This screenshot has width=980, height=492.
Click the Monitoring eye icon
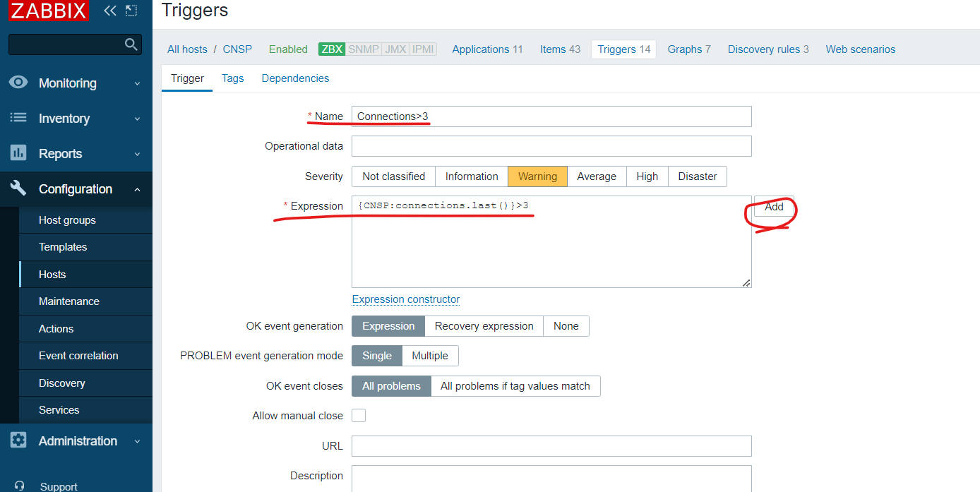[18, 83]
